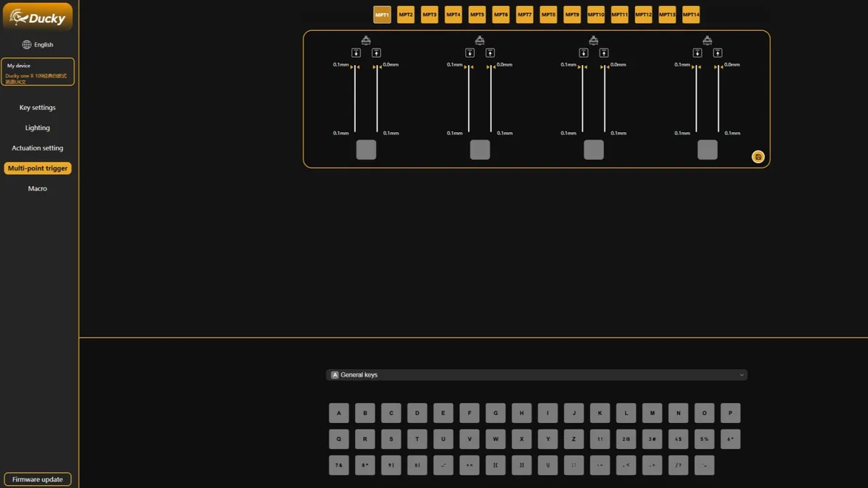Select the MPT14 profile tab
The height and width of the screenshot is (488, 868).
pyautogui.click(x=691, y=14)
